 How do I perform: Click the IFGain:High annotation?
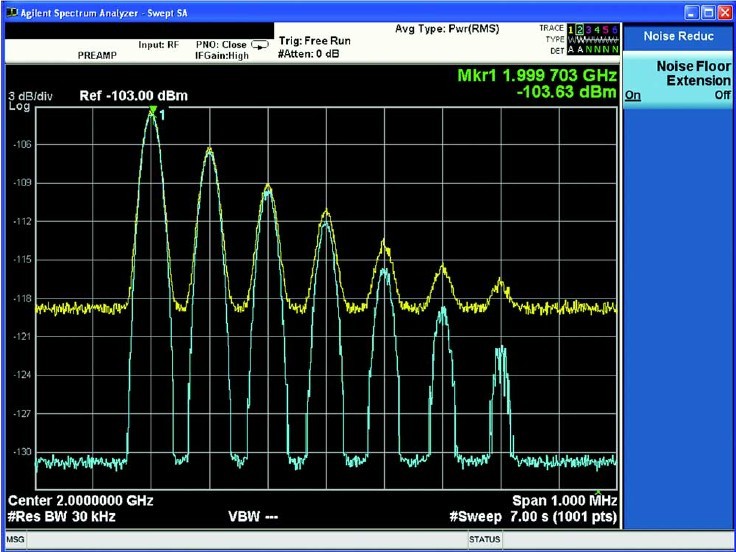point(222,56)
